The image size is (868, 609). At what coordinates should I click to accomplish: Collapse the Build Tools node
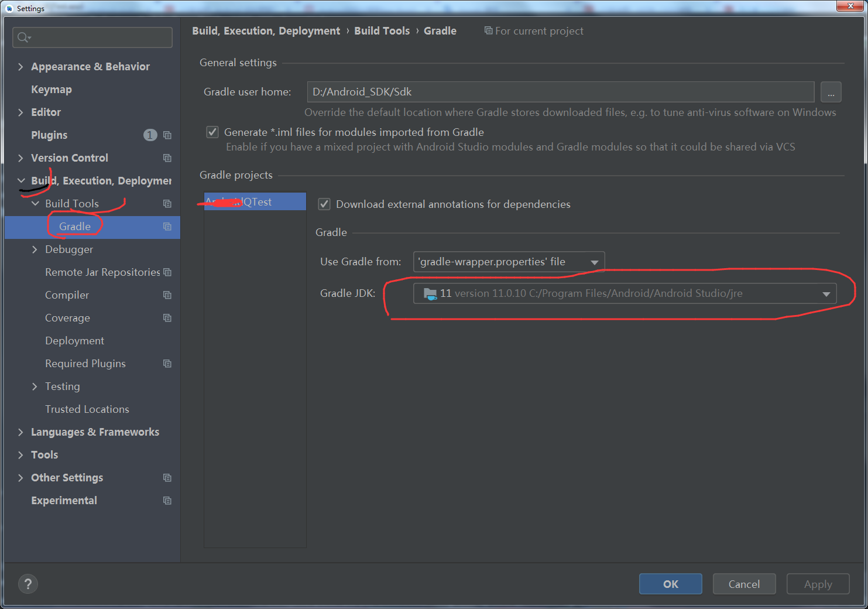(x=35, y=204)
